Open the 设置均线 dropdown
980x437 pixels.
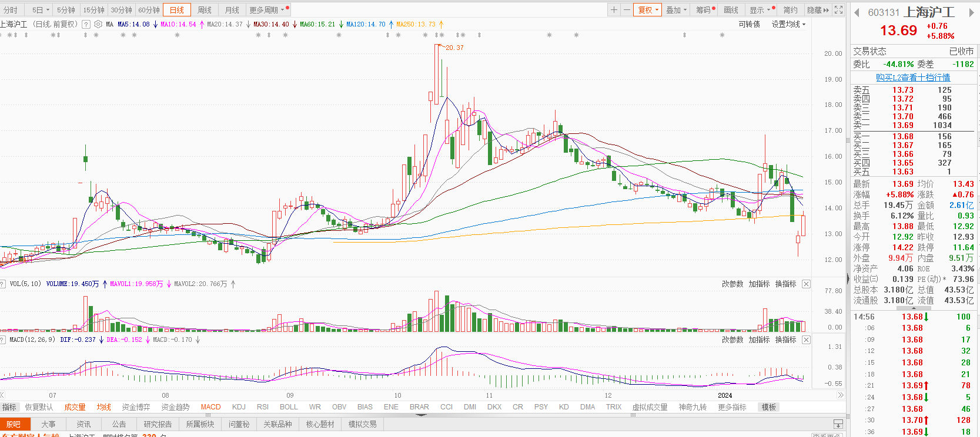click(x=788, y=24)
